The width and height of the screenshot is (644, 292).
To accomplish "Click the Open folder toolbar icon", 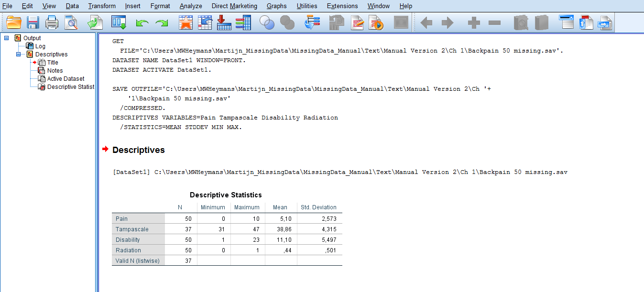I will point(14,22).
